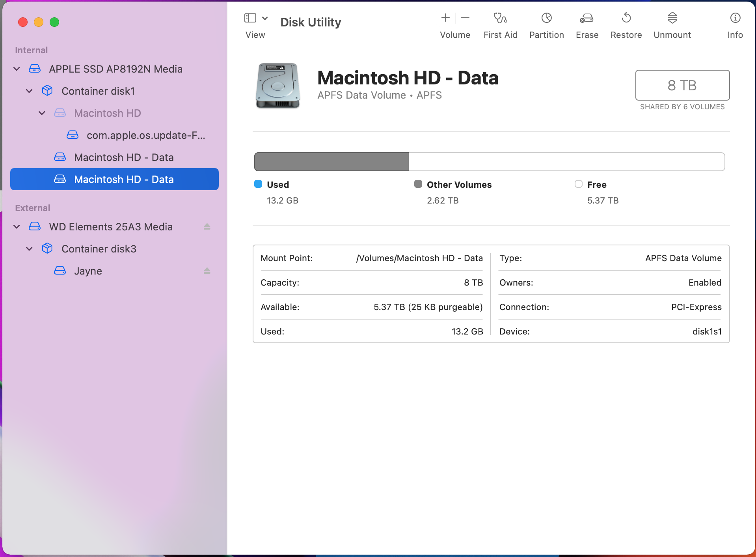
Task: Collapse the Container disk1 node
Action: 29,91
